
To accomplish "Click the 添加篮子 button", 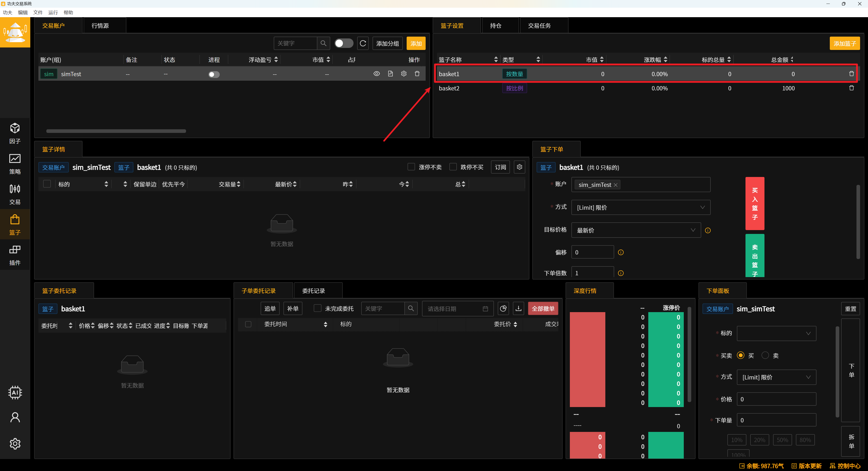I will click(x=844, y=43).
